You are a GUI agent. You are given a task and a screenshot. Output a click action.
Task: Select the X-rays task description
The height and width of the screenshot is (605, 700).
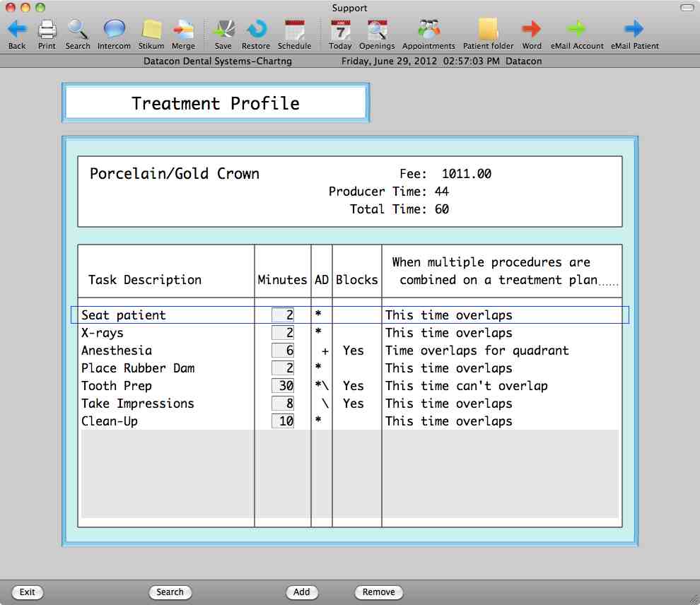103,333
